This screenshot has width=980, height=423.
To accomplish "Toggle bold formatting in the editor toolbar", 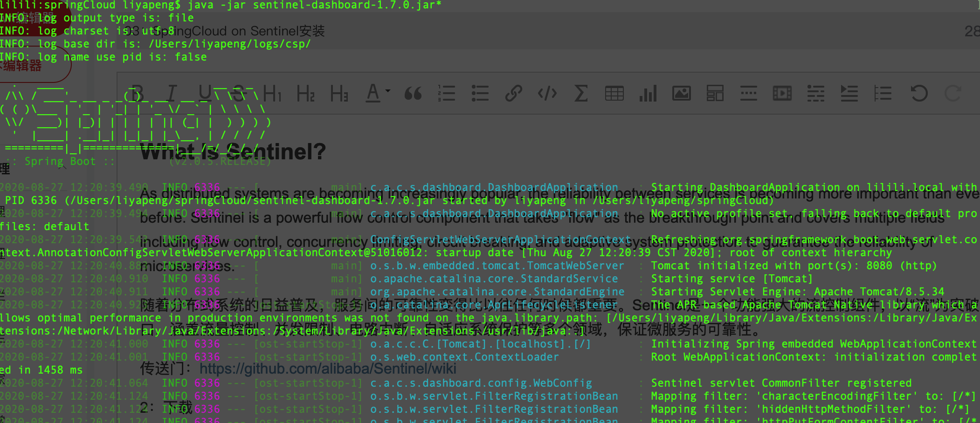I will [137, 93].
